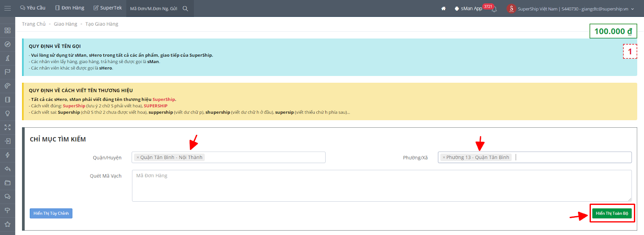Open the SuperTek menu
Viewport: 644px width, 235px height.
[x=107, y=8]
